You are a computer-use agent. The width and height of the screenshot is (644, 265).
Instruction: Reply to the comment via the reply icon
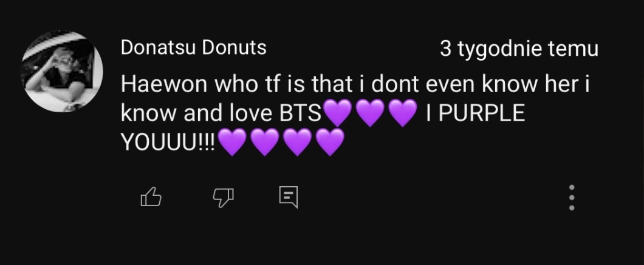[288, 197]
